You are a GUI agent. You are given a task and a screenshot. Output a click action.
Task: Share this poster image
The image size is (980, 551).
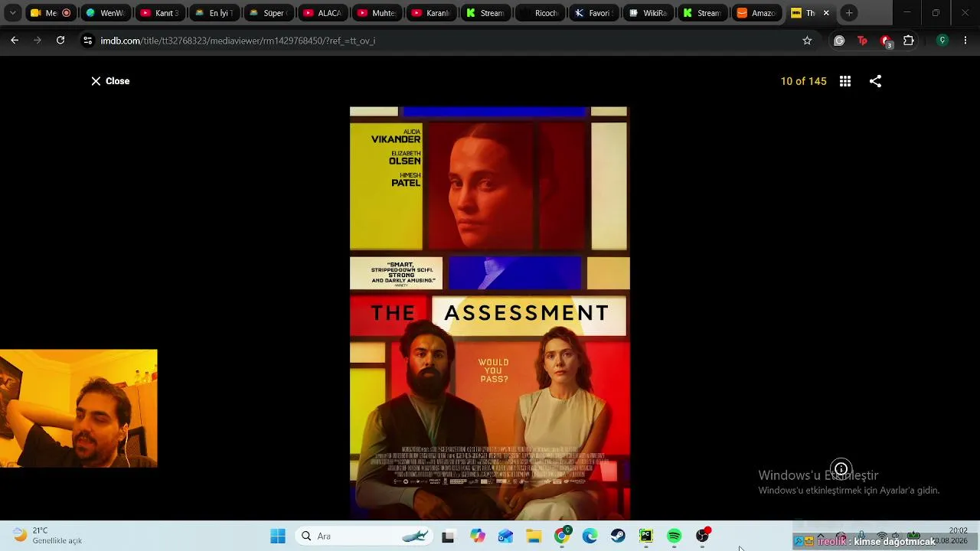pyautogui.click(x=875, y=81)
